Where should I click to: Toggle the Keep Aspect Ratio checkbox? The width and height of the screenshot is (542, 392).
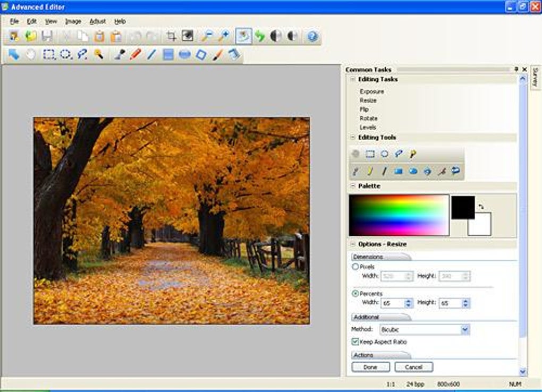click(355, 342)
